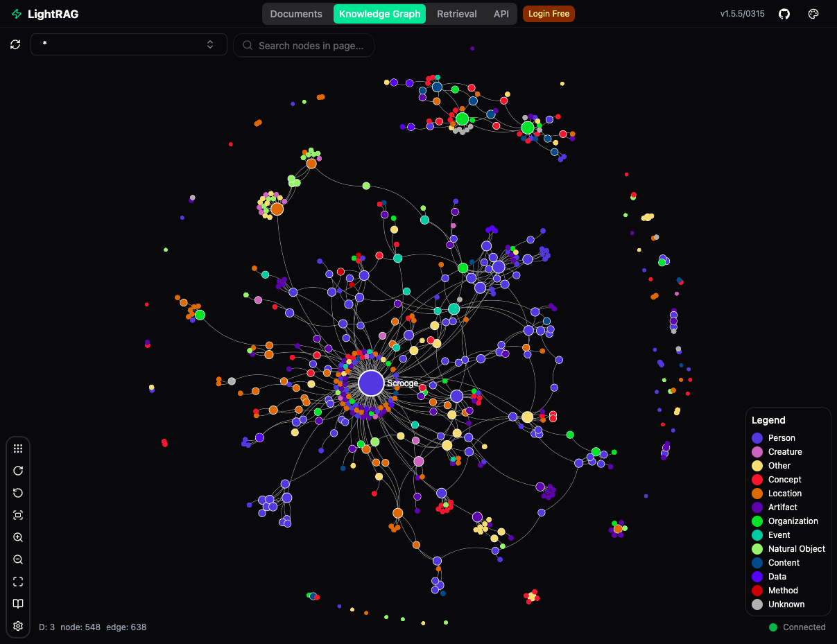Screen dimensions: 837x644
Task: Toggle the legend with the book icon
Action: click(18, 604)
